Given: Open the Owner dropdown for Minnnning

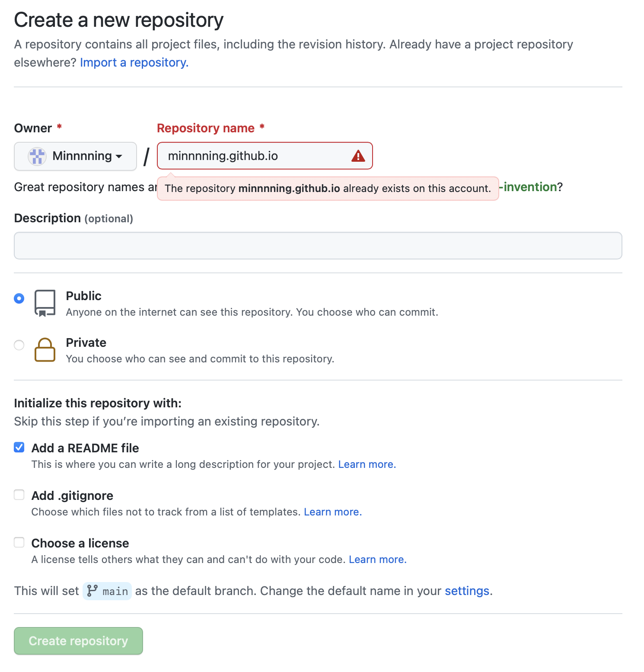Looking at the screenshot, I should 76,156.
